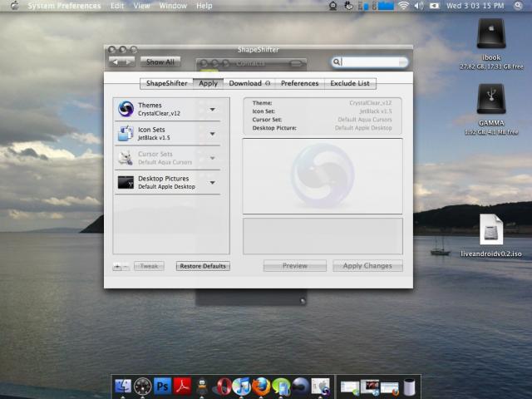This screenshot has height=399, width=532.
Task: Click the 'Default Apple Desktop' desktop picture info value
Action: coord(363,128)
